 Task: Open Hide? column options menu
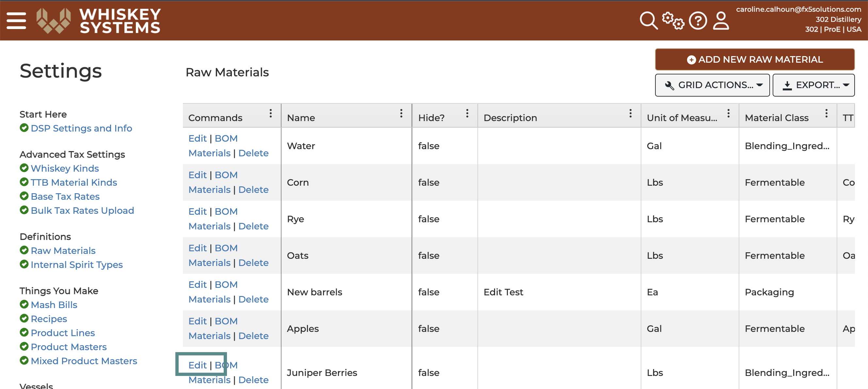click(467, 114)
